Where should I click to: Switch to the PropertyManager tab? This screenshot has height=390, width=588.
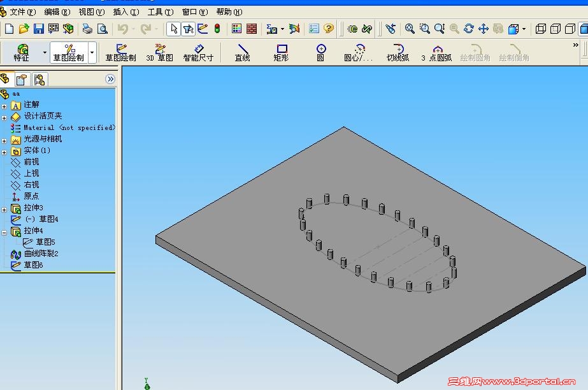click(22, 79)
